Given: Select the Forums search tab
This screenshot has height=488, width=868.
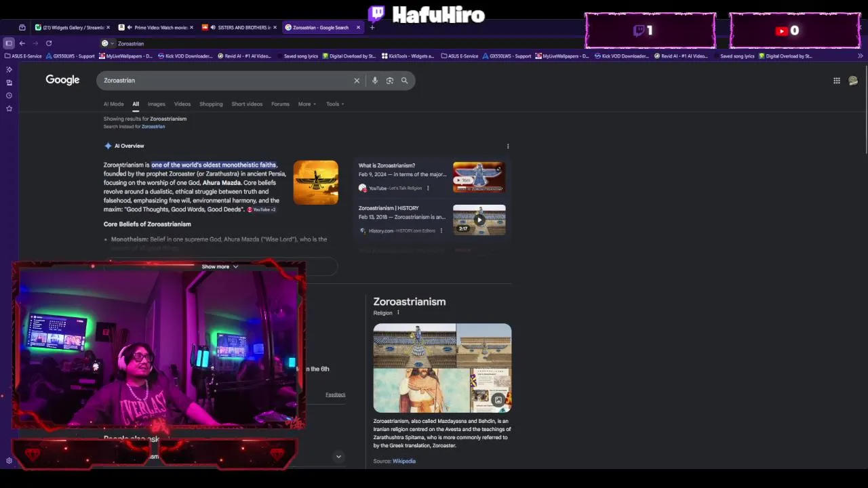Looking at the screenshot, I should (280, 104).
